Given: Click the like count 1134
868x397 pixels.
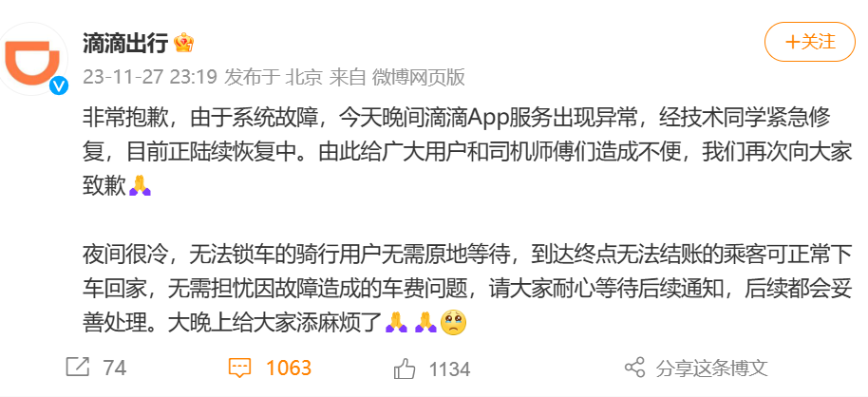Looking at the screenshot, I should 449,369.
